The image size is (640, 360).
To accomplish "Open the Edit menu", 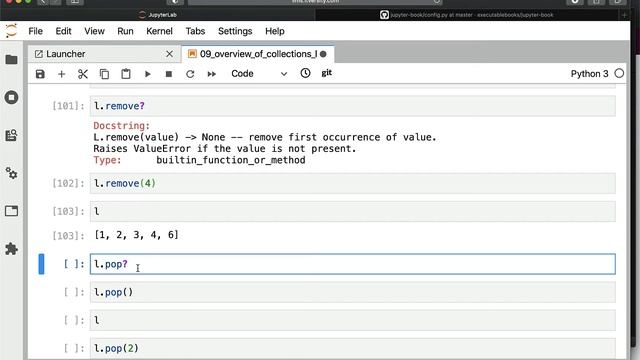I will 63,31.
